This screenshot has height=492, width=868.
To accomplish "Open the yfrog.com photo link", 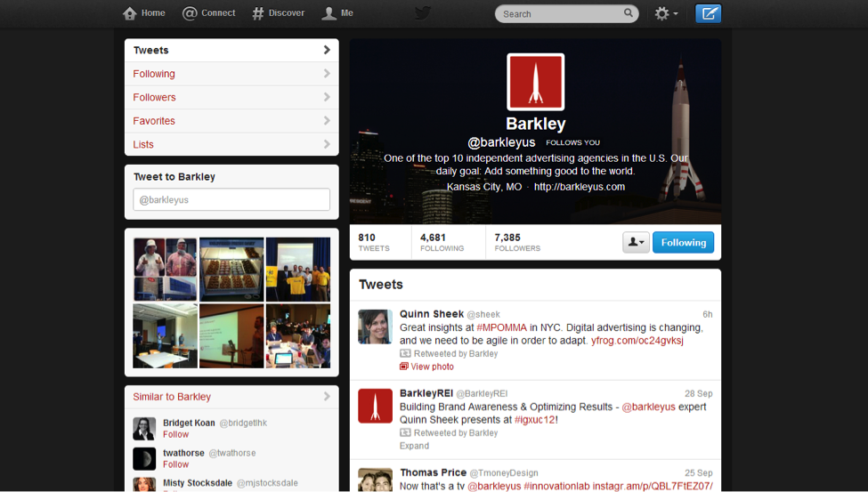I will pyautogui.click(x=637, y=341).
